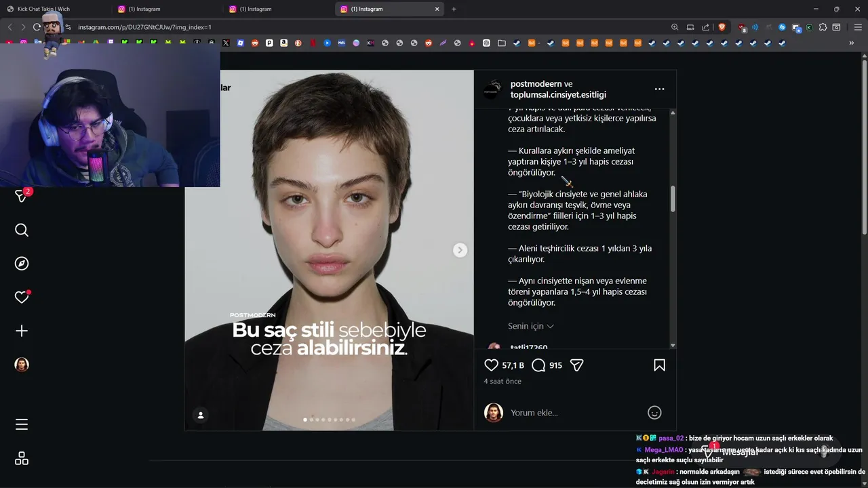Open Instagram search from the sidebar
Image resolution: width=868 pixels, height=488 pixels.
click(x=22, y=230)
